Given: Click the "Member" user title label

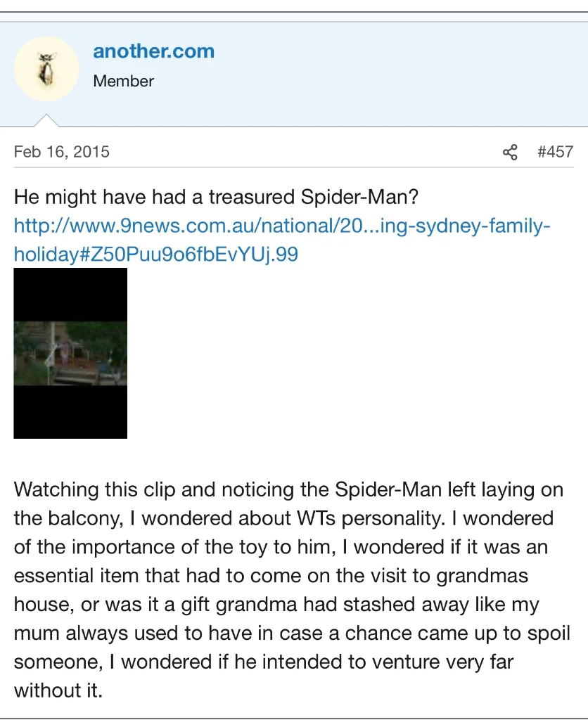Looking at the screenshot, I should (x=123, y=81).
